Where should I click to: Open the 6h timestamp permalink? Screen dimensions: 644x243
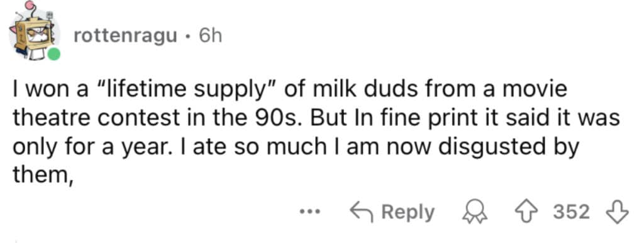[x=210, y=36]
